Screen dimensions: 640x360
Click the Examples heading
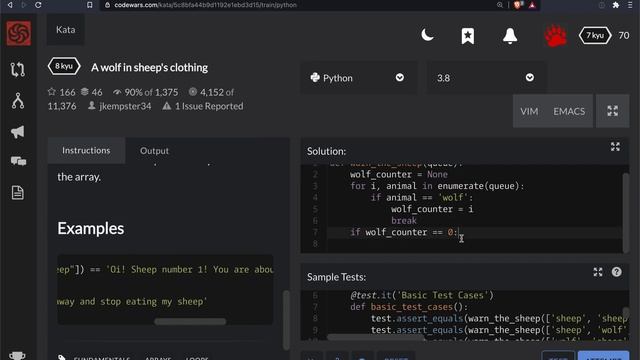coord(91,229)
